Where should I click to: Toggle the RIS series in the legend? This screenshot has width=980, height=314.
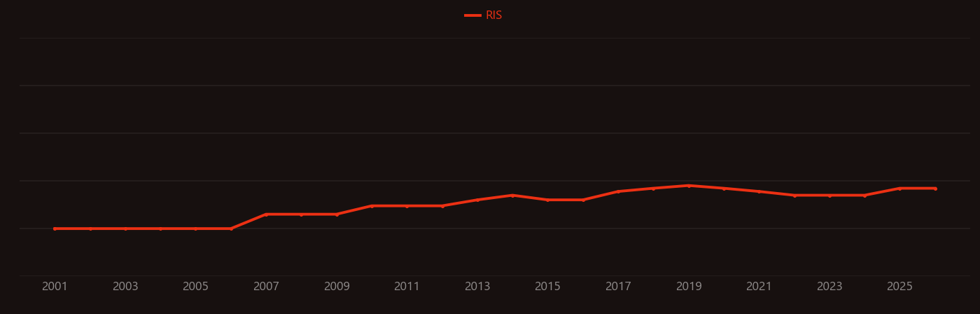(484, 15)
